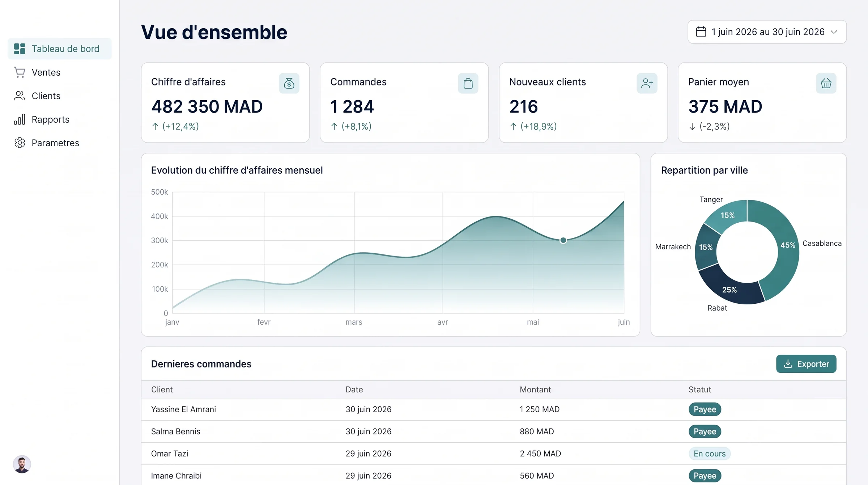Click the up arrow next to +18,9%
This screenshot has height=485, width=868.
coord(513,126)
